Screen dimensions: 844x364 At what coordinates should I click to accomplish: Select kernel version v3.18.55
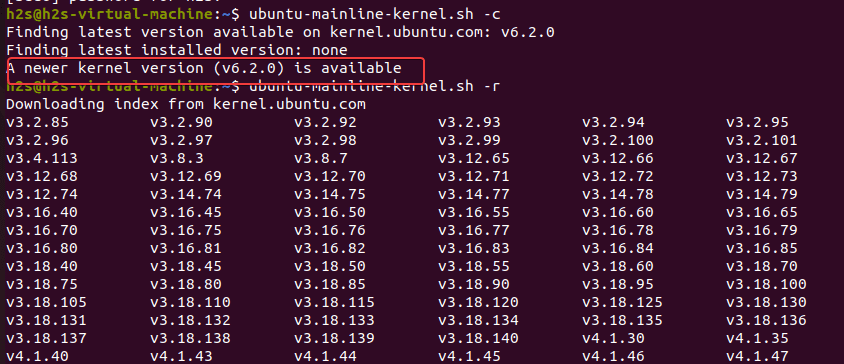click(474, 267)
